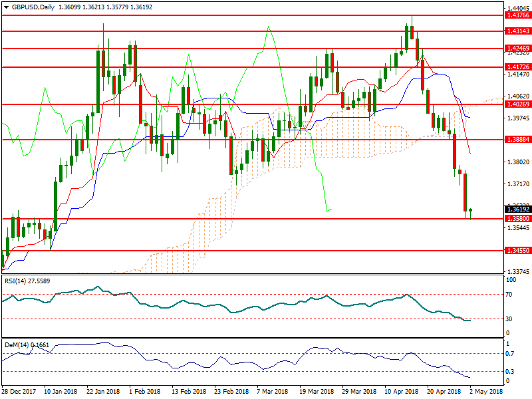Select the 10 Apr 2018 date label
The width and height of the screenshot is (532, 399).
click(401, 392)
